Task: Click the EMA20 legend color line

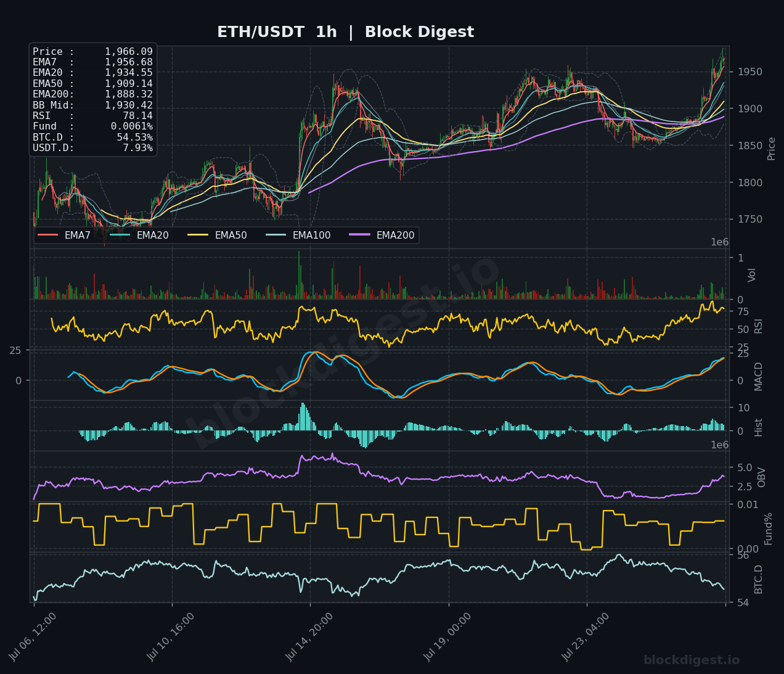Action: [x=120, y=235]
